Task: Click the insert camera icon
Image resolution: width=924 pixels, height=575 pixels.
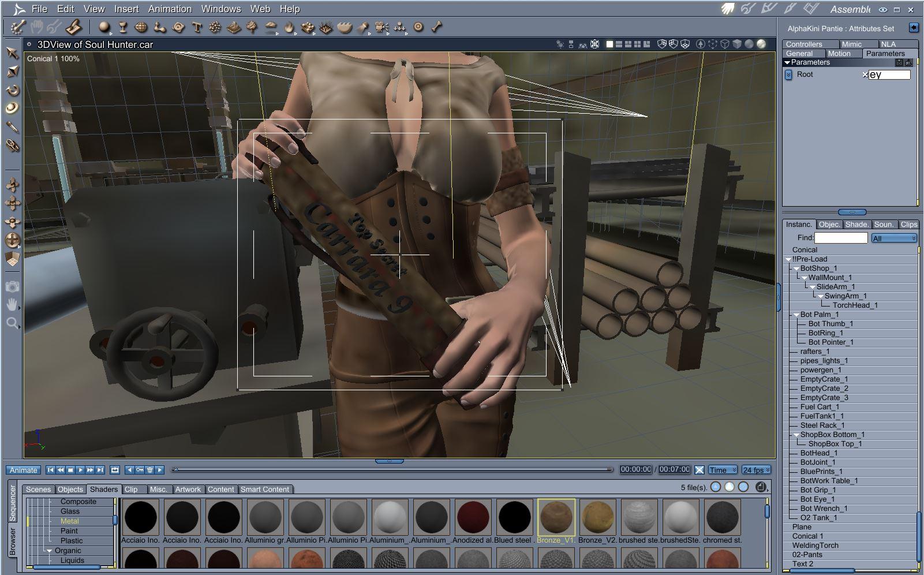Action: tap(381, 27)
